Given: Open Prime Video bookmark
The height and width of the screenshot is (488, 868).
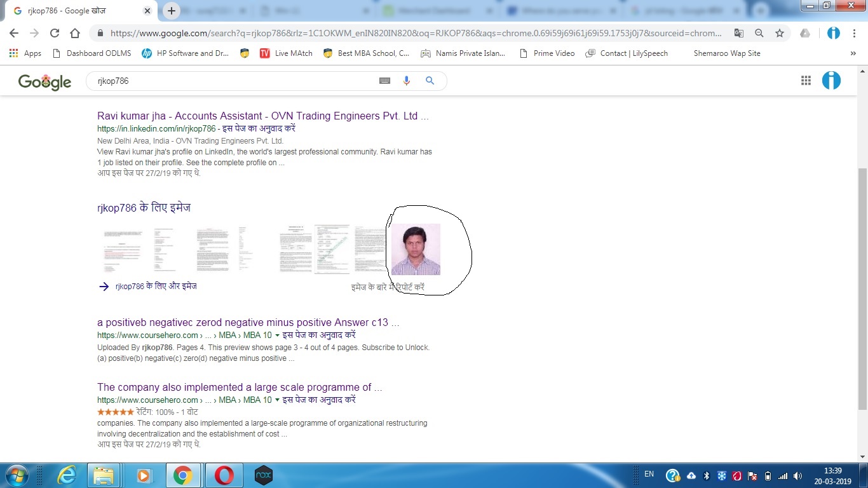Looking at the screenshot, I should pos(547,53).
